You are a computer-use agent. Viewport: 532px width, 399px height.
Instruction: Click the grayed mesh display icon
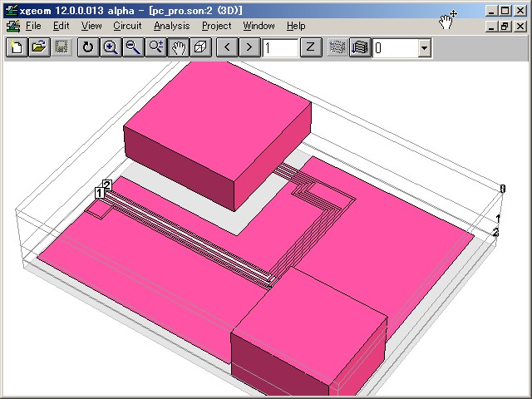(337, 47)
